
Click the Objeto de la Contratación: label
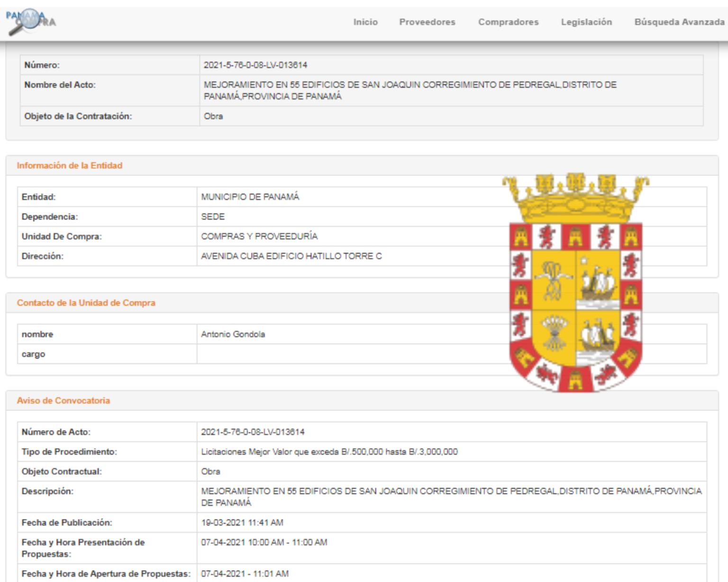click(x=78, y=116)
